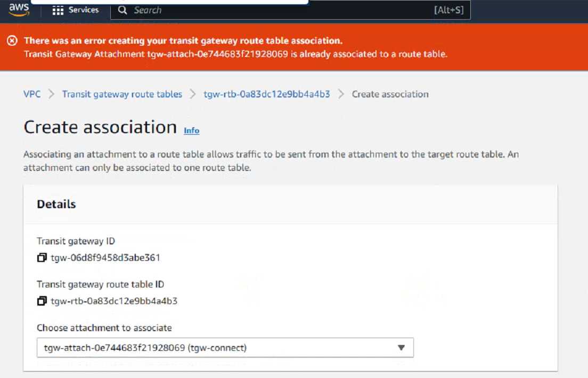Click the already associated error message text
The width and height of the screenshot is (588, 378).
tap(235, 54)
